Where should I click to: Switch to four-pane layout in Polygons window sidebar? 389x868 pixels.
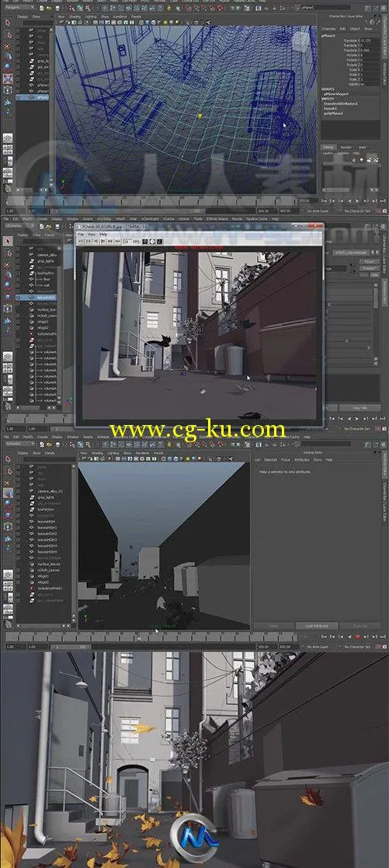click(8, 149)
